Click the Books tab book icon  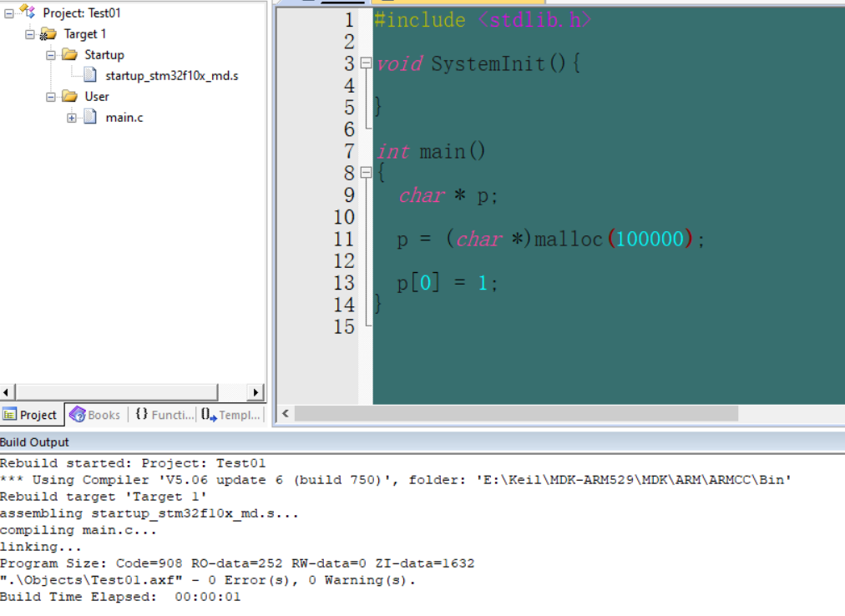(77, 414)
